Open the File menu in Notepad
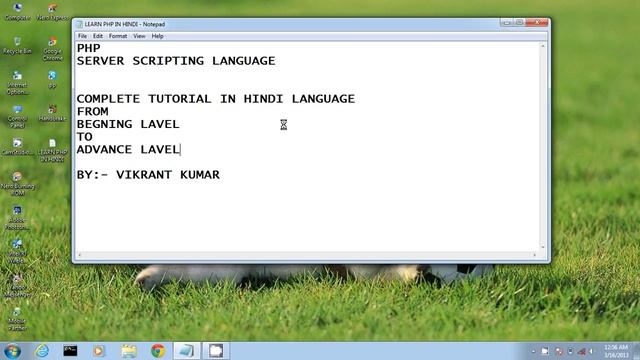The width and height of the screenshot is (640, 360). click(82, 36)
